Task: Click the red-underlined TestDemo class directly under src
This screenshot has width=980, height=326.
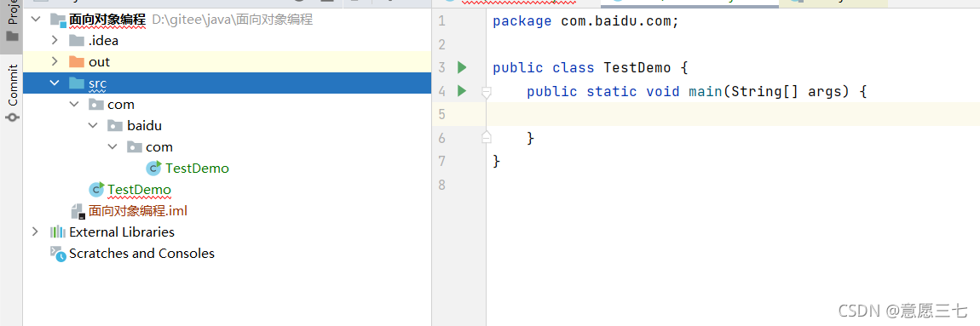Action: [x=139, y=189]
